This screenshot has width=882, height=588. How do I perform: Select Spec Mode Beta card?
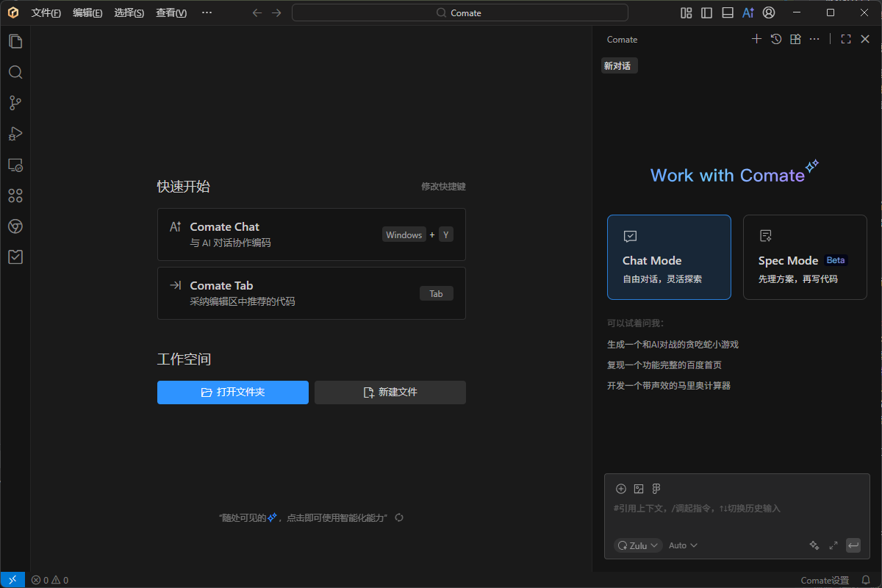pos(805,257)
